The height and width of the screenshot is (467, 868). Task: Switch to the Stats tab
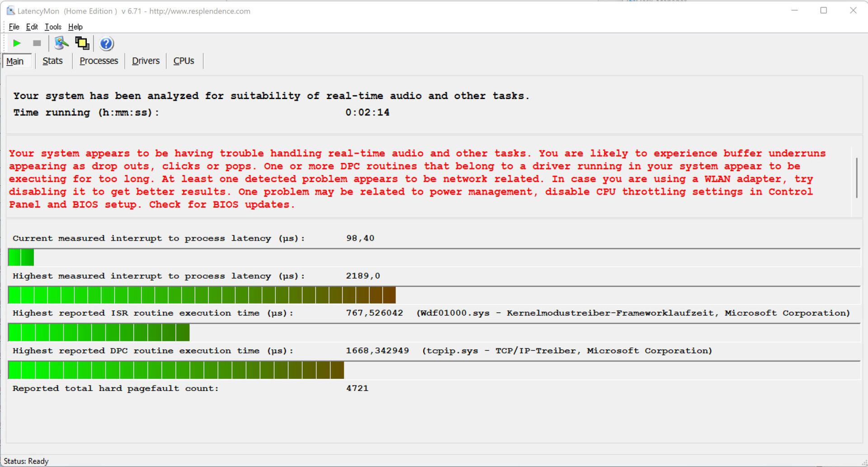click(x=52, y=61)
